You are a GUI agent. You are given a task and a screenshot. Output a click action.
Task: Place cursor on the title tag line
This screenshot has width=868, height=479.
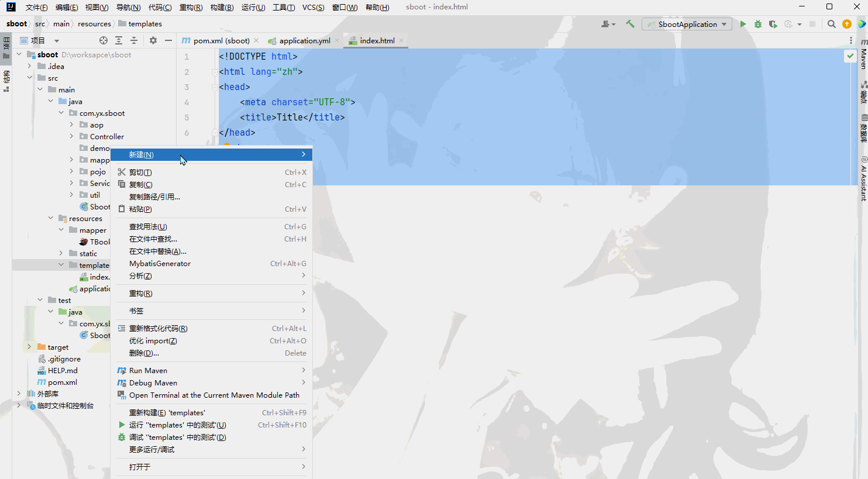[x=292, y=117]
